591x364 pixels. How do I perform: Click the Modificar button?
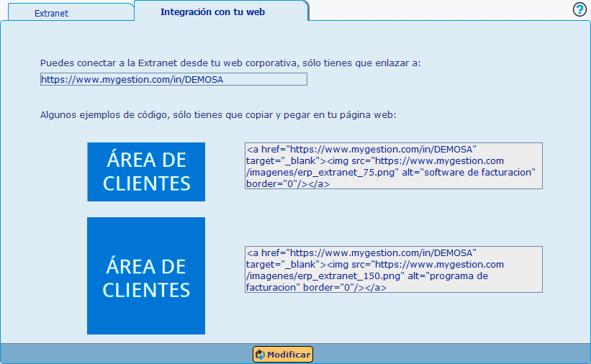(x=283, y=354)
